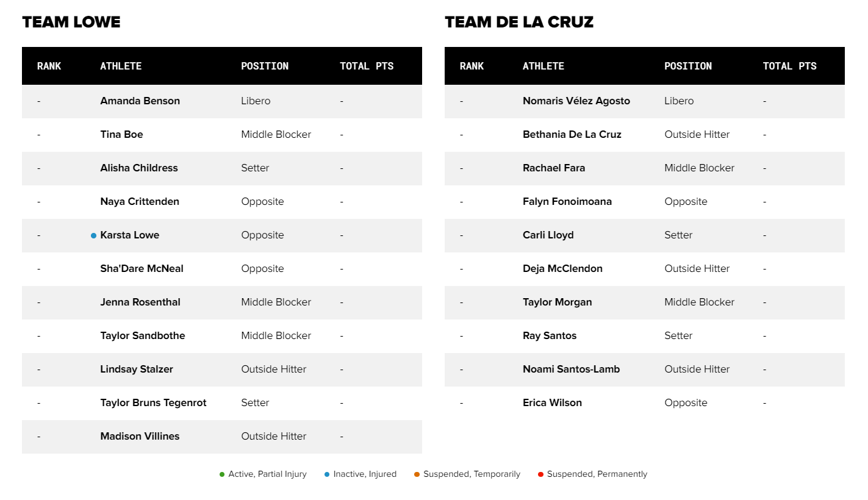Viewport: 868px width, 500px height.
Task: Select Falyn Fonoimoana in the roster
Action: (x=567, y=202)
